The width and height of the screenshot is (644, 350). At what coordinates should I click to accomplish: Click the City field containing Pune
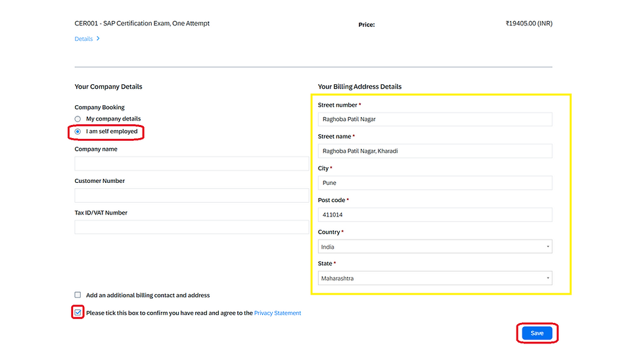[x=435, y=183]
